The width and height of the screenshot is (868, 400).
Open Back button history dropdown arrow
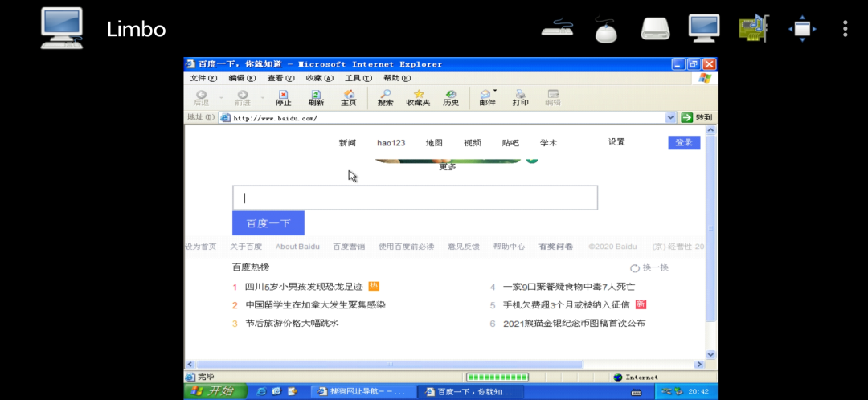click(221, 98)
